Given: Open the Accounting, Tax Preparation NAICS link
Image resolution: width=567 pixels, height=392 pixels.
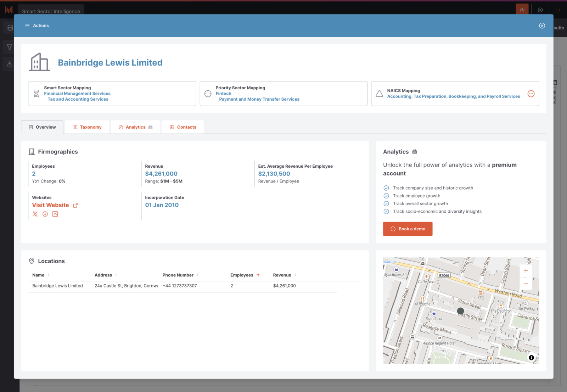Looking at the screenshot, I should [454, 96].
